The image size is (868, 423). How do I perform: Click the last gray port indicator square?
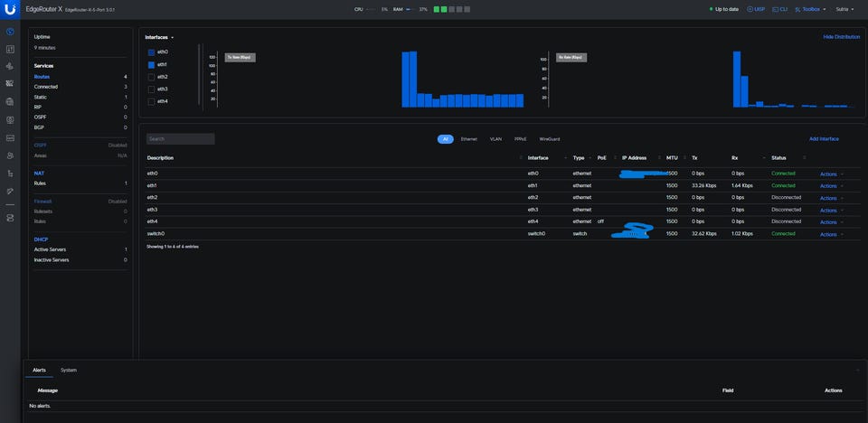click(x=467, y=9)
